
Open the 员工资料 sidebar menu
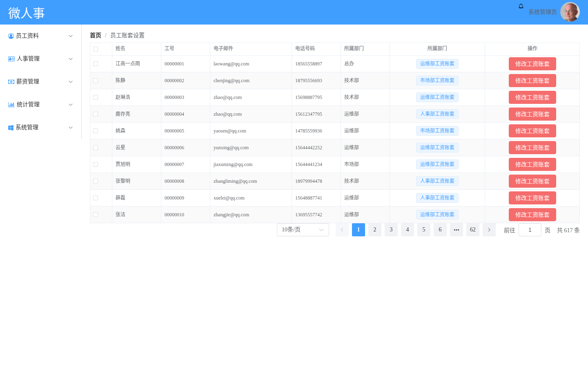(x=41, y=36)
